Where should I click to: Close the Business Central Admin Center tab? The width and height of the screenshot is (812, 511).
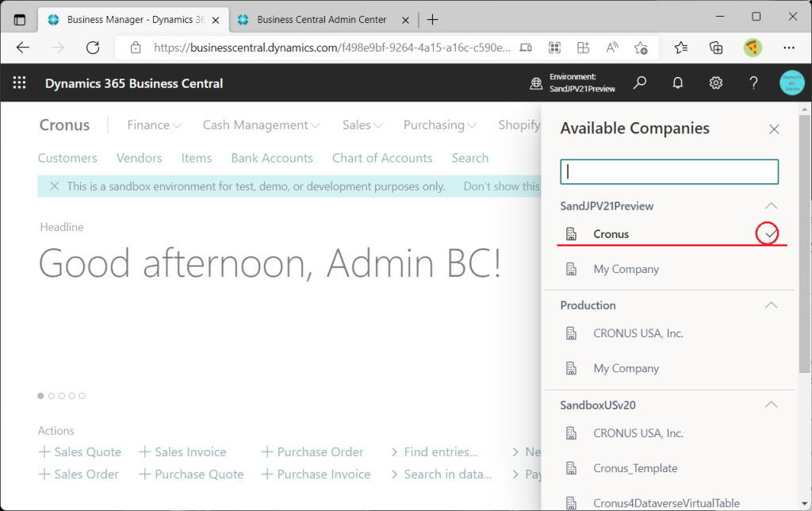pyautogui.click(x=405, y=20)
